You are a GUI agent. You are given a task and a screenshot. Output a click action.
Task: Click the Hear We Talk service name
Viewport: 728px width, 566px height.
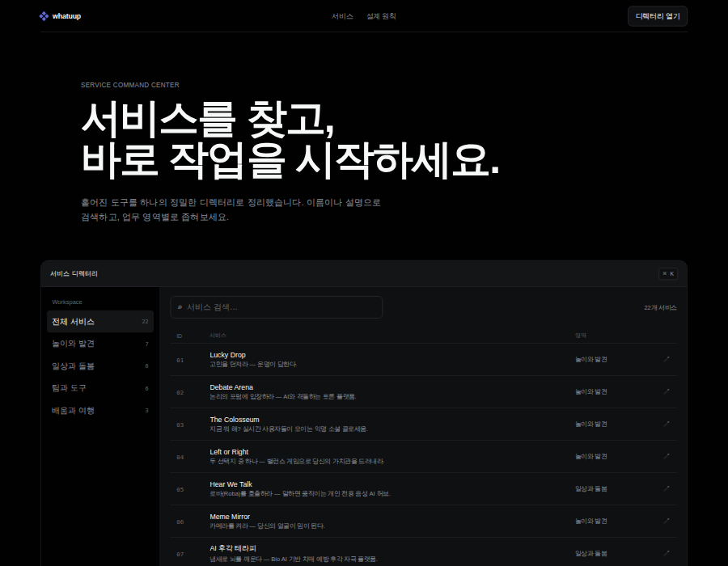tap(231, 484)
